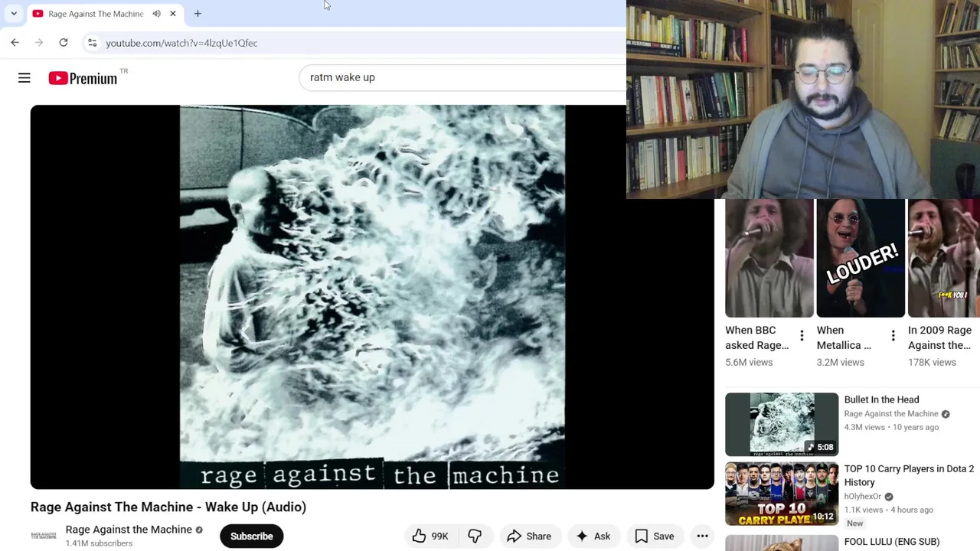
Task: Open short When Metallica LOUDER thumbnail
Action: point(861,258)
